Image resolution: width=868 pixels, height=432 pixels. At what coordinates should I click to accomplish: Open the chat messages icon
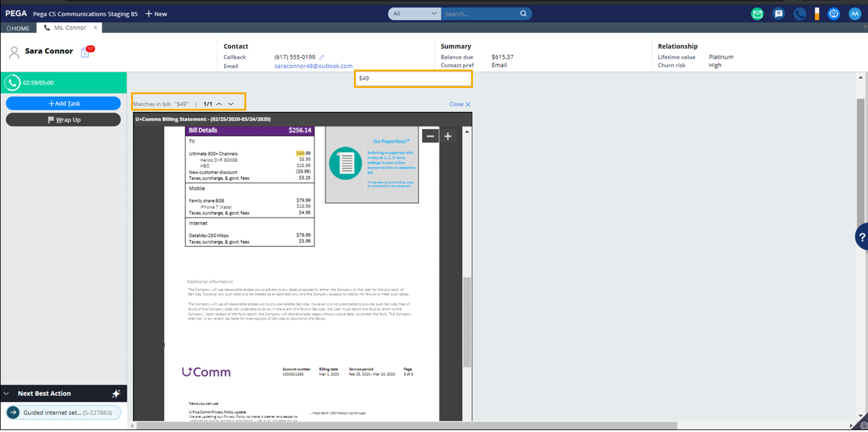click(779, 14)
